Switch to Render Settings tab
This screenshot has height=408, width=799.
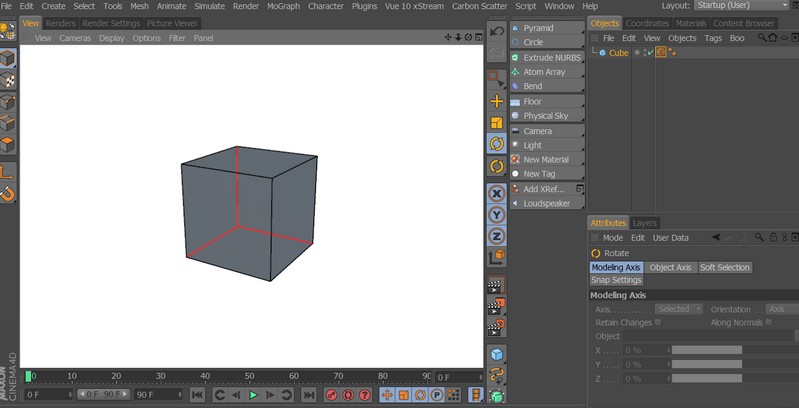tap(111, 23)
